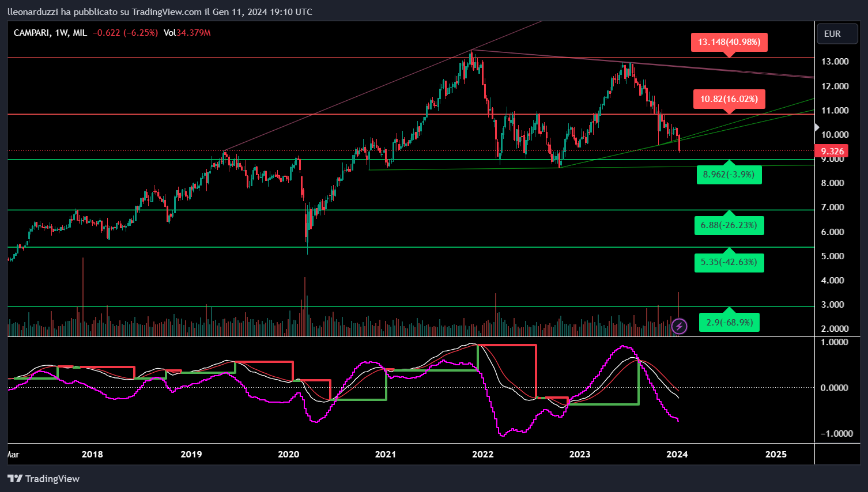
Task: Click the 13.000 price axis label
Action: point(835,62)
